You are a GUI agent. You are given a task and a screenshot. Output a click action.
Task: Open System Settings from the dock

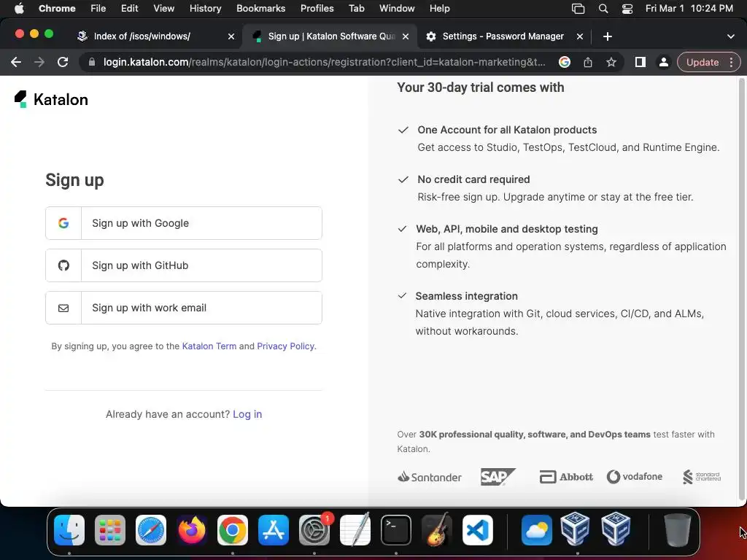(314, 530)
